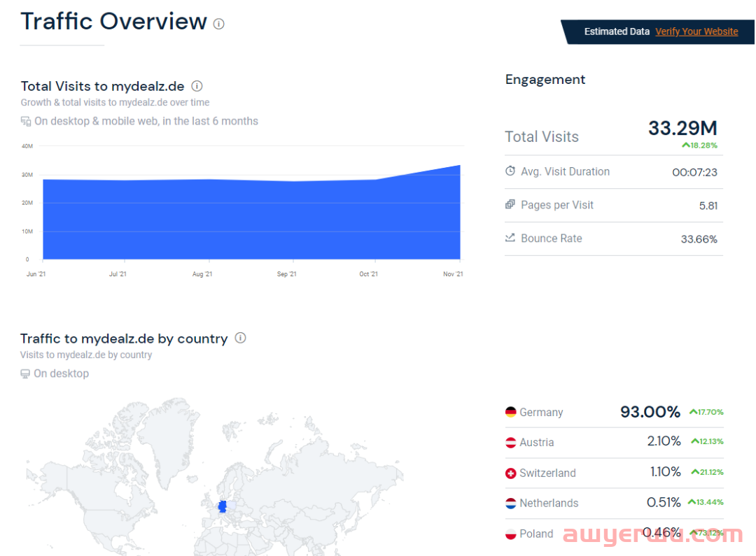Click the Bounce Rate value 33.66%

coord(699,239)
